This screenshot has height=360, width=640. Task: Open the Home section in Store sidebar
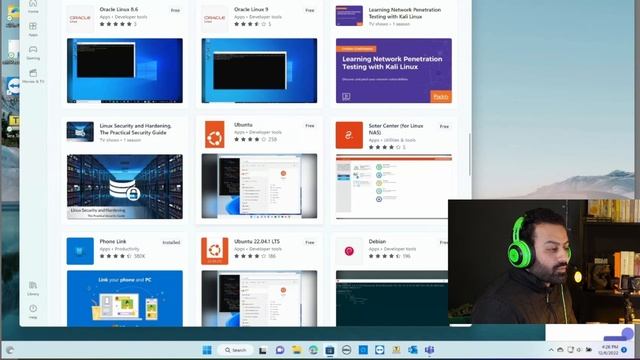[x=33, y=6]
